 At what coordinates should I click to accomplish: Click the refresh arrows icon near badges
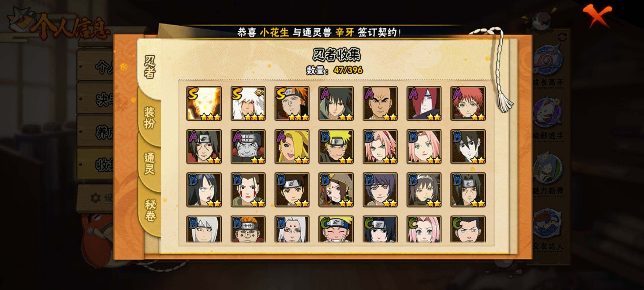(562, 37)
